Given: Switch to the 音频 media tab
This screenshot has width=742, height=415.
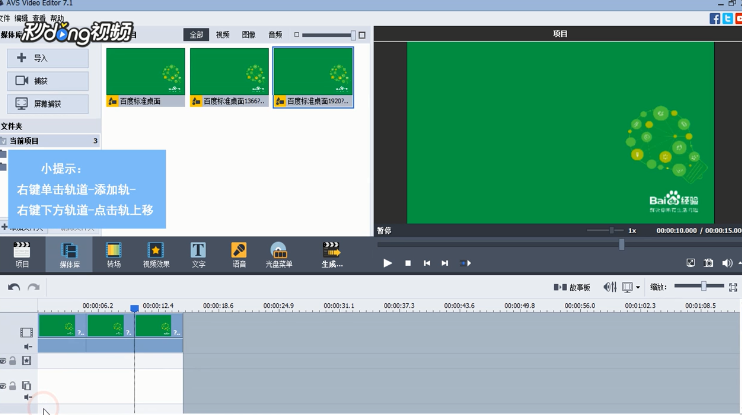Looking at the screenshot, I should pyautogui.click(x=275, y=35).
